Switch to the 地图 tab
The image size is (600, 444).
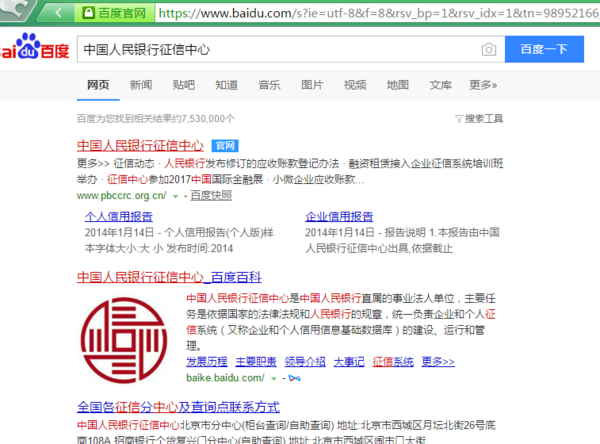(398, 85)
